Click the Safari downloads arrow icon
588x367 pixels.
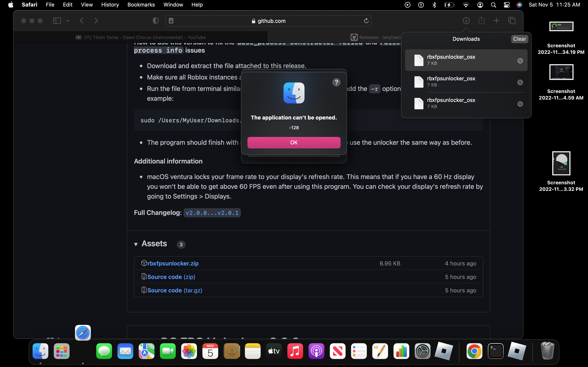click(x=466, y=21)
